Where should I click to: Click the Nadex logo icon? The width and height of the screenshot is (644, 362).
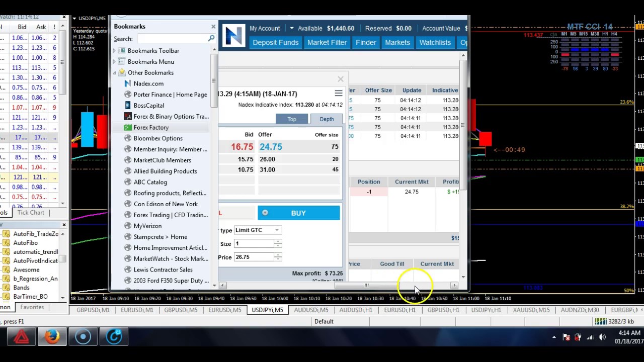click(x=233, y=36)
